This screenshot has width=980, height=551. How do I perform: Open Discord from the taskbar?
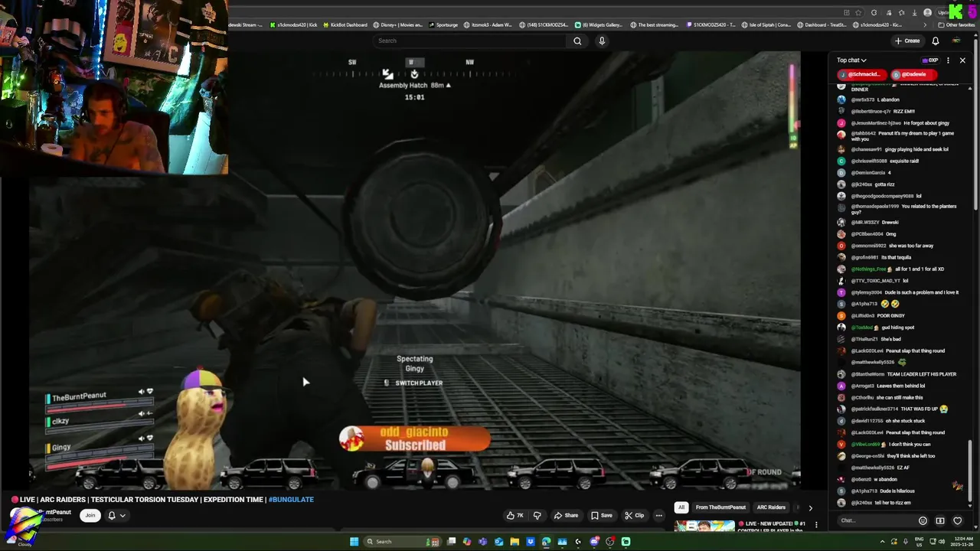(594, 542)
